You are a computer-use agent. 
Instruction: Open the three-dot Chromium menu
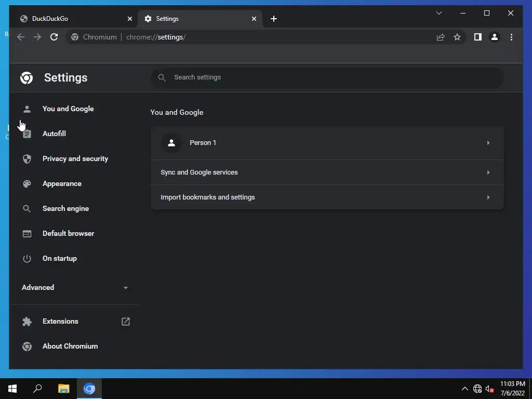511,37
